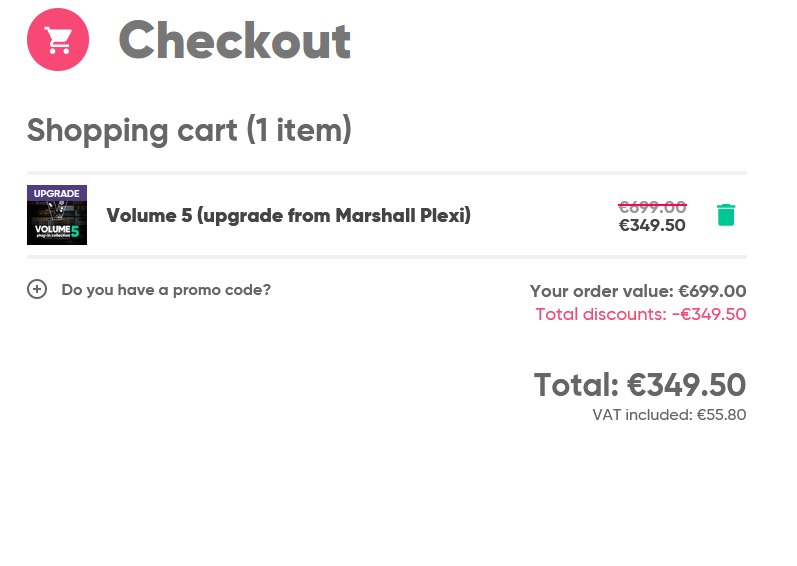Click the purple UPGRADE banner on thumbnail
This screenshot has height=566, width=797.
click(x=57, y=193)
